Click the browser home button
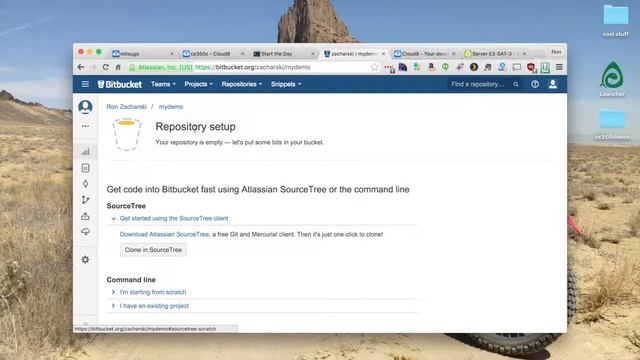Image resolution: width=640 pixels, height=360 pixels. [118, 67]
